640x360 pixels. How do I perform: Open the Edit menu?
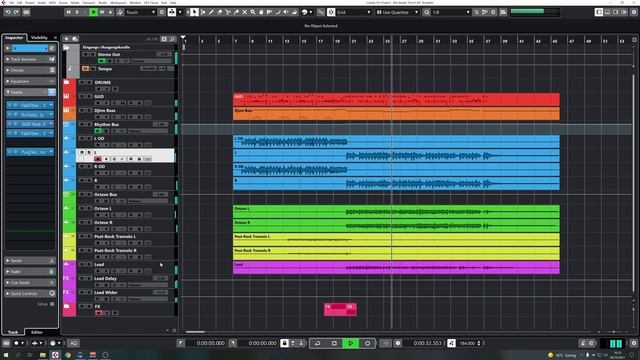(20, 2)
